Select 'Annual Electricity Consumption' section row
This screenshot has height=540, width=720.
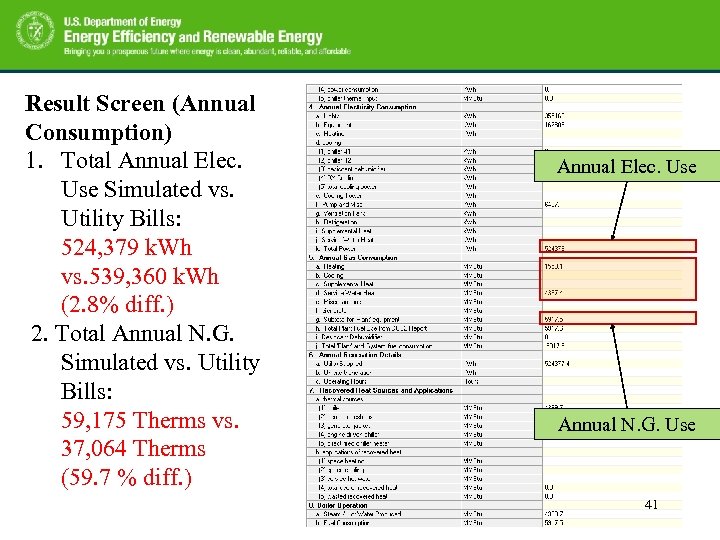tap(494, 107)
